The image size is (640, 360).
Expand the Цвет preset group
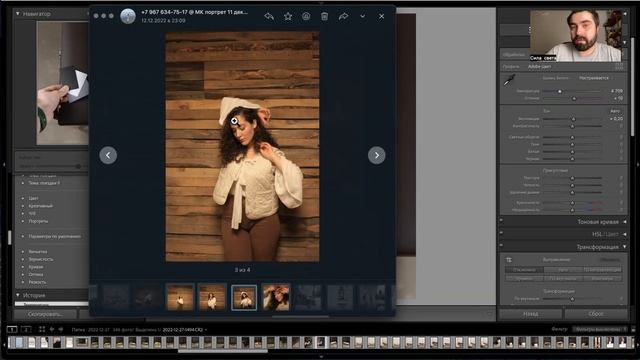tap(23, 198)
